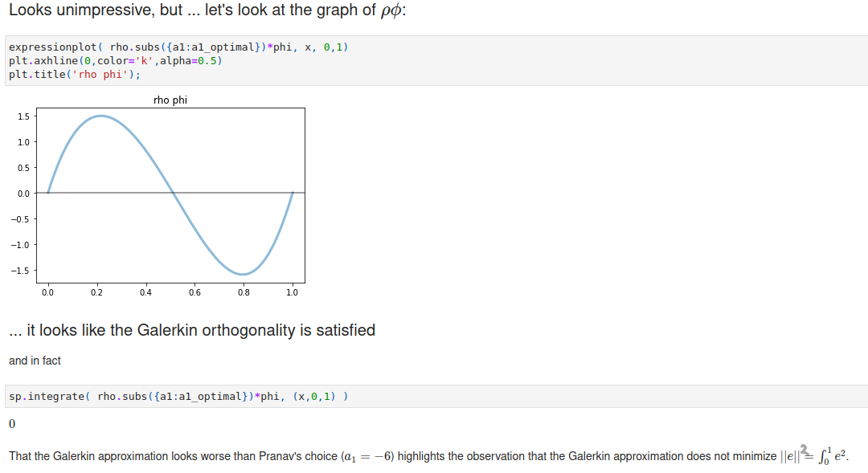Click the curve zero crossing at 0.5
Image resolution: width=868 pixels, height=473 pixels.
coord(172,193)
